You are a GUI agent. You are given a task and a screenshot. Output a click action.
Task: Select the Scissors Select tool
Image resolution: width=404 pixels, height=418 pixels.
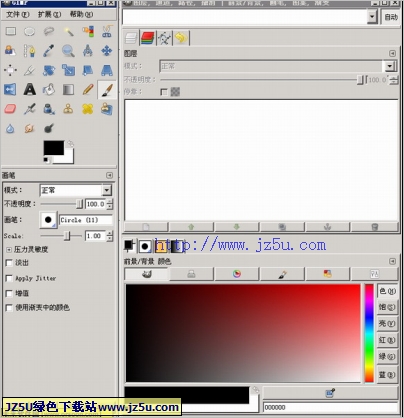107,31
